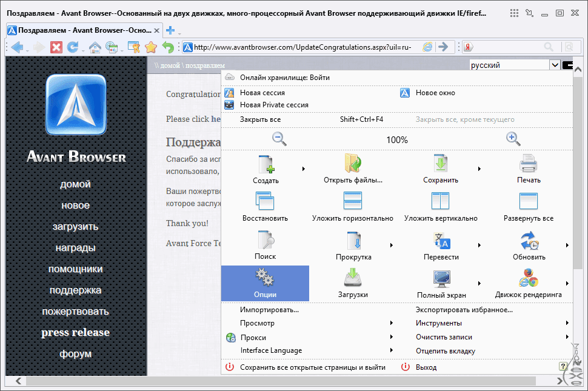The height and width of the screenshot is (391, 588).
Task: Select Новая сессия menu item
Action: point(309,93)
